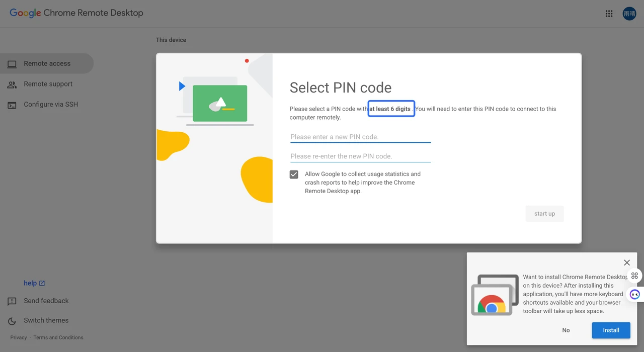Click Switch themes in the sidebar
Viewport: 644px width, 352px height.
coord(46,320)
